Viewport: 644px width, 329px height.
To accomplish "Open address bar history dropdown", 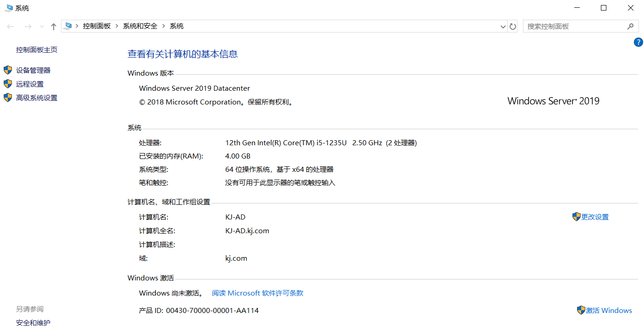I will [503, 27].
